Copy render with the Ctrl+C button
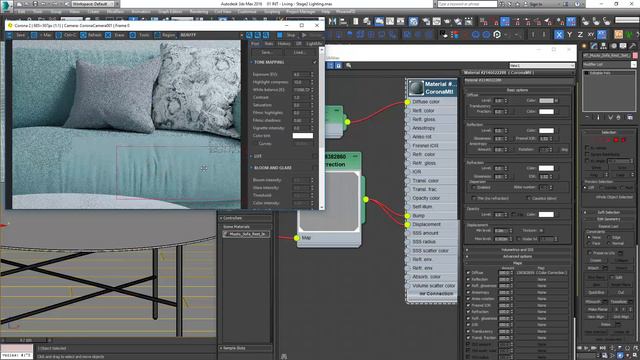Image resolution: width=640 pixels, height=360 pixels. pos(66,36)
